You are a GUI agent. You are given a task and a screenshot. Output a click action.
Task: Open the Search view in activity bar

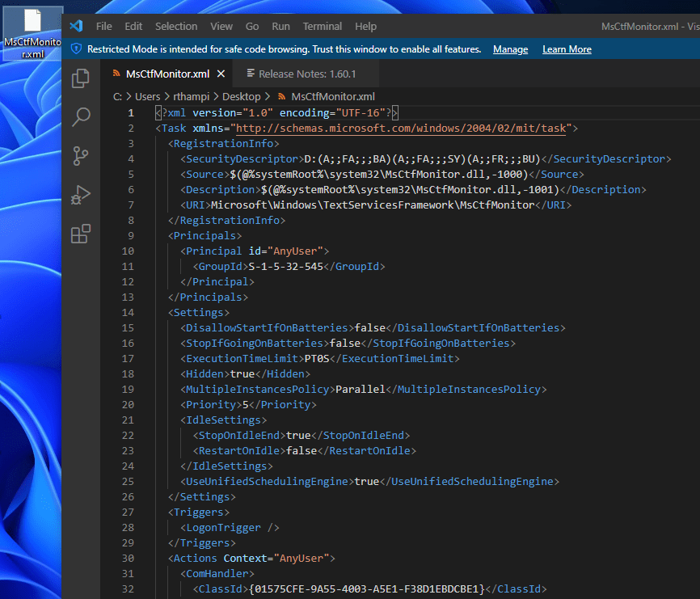(x=81, y=117)
